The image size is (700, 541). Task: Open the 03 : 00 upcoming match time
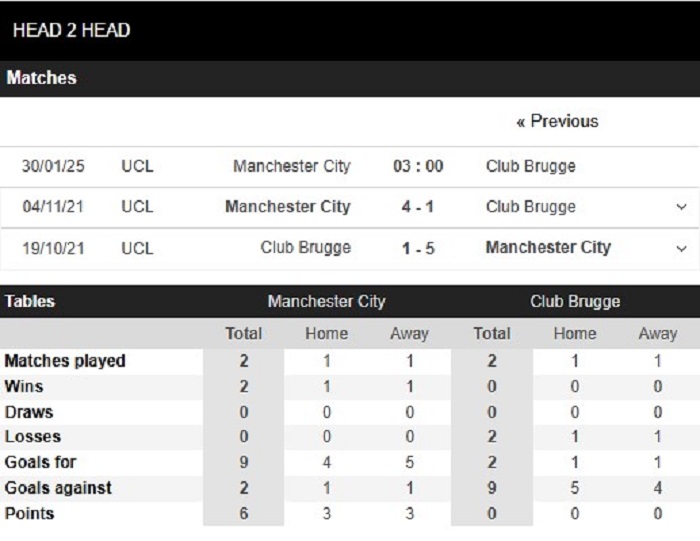(x=418, y=166)
